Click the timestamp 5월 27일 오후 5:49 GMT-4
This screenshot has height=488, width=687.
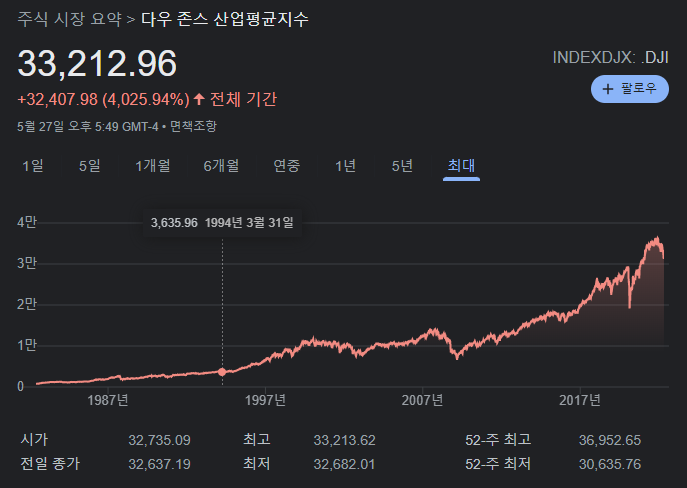click(x=88, y=127)
